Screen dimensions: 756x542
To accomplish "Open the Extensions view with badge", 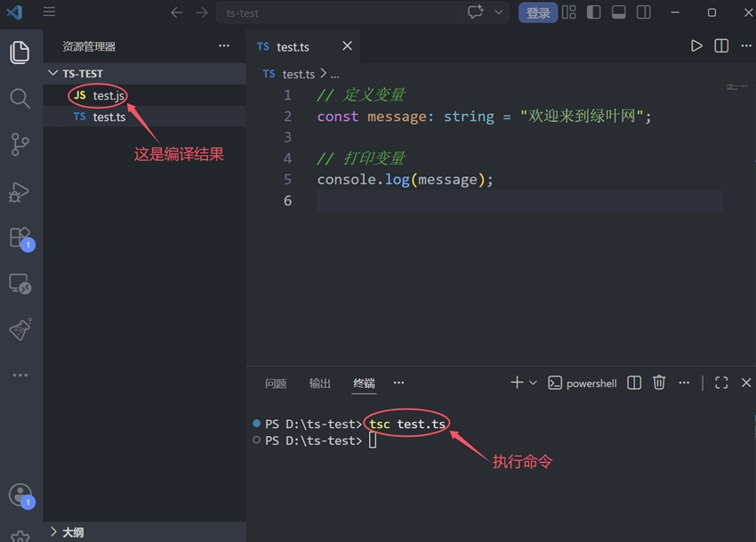I will pyautogui.click(x=21, y=239).
